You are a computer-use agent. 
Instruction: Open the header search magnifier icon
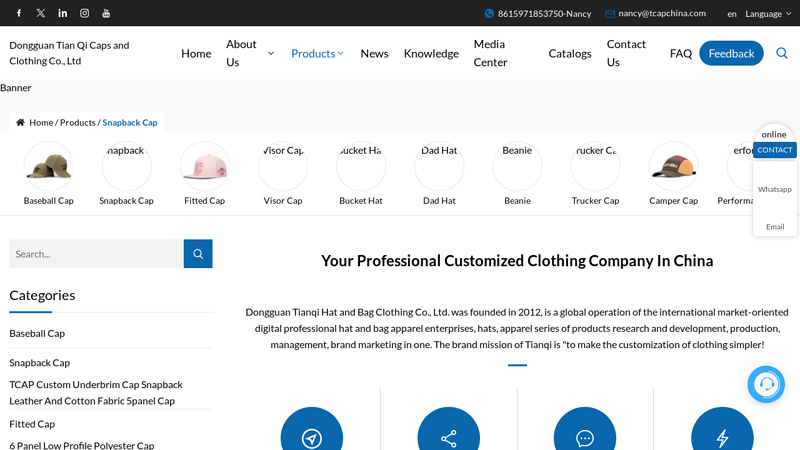point(782,53)
